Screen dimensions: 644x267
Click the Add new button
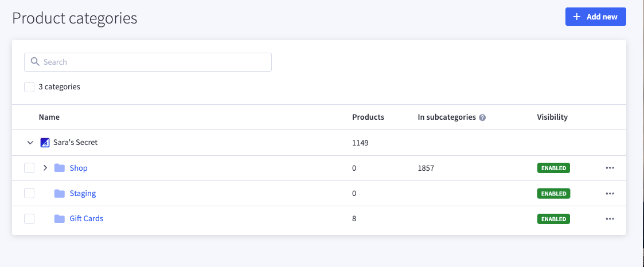(595, 17)
